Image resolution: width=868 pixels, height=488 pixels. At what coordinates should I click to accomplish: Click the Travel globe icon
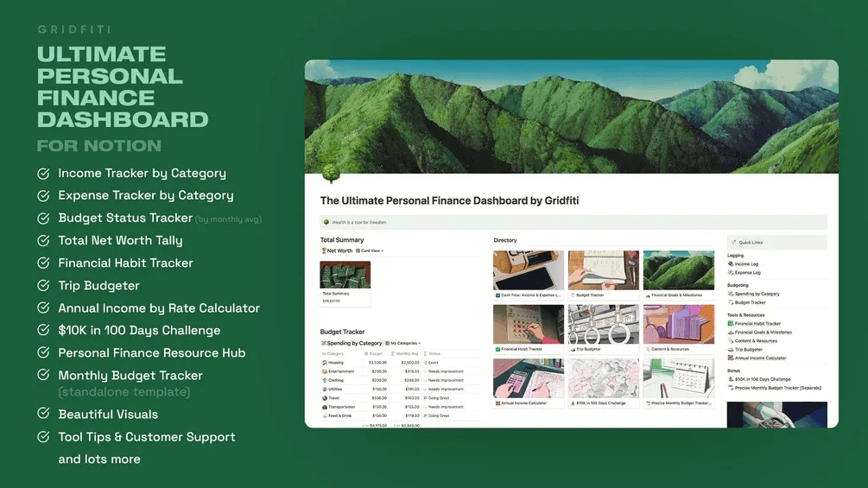pyautogui.click(x=325, y=398)
